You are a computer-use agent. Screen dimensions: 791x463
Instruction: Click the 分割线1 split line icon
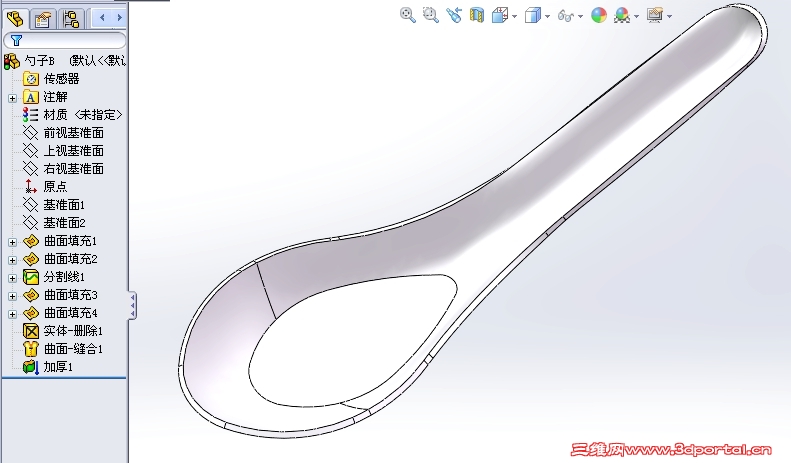(x=31, y=277)
